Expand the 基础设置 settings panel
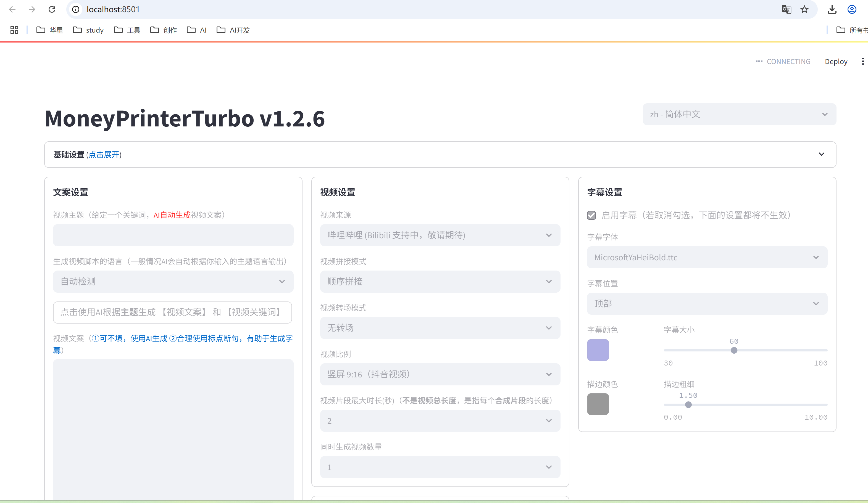Image resolution: width=868 pixels, height=503 pixels. click(x=440, y=155)
